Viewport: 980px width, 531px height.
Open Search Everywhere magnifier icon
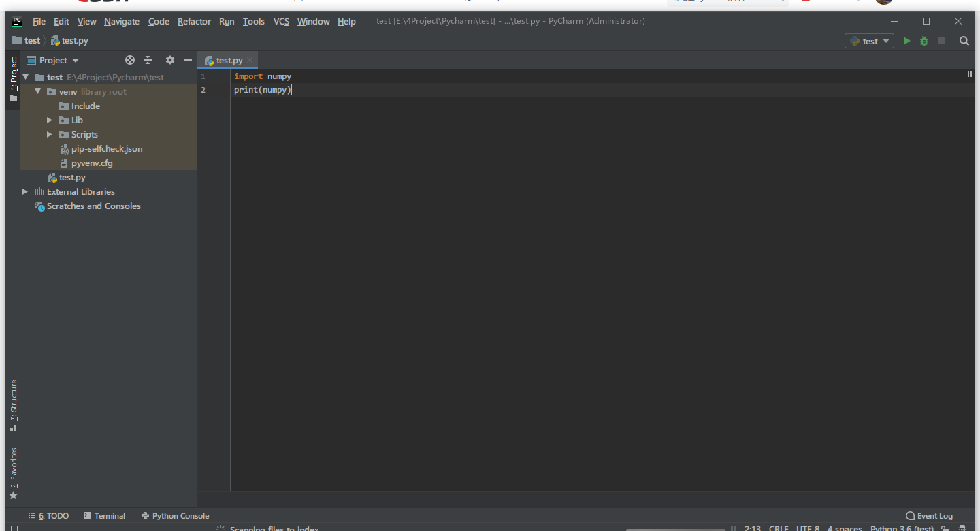(x=964, y=41)
